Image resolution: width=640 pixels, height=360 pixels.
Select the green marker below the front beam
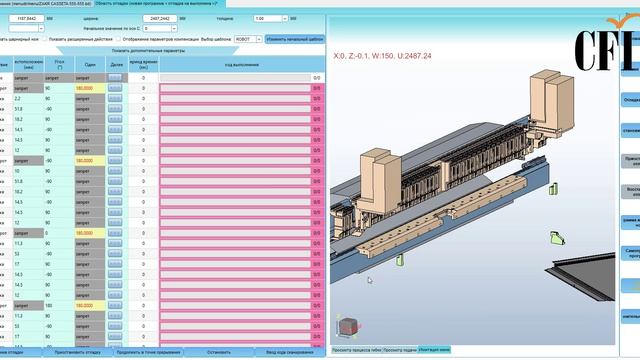point(400,260)
